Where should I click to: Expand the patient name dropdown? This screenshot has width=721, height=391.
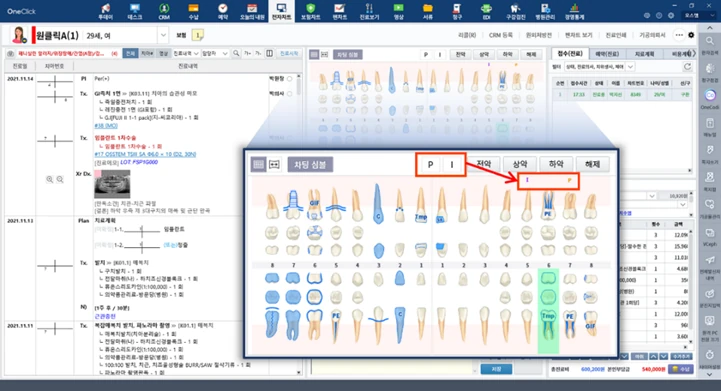click(163, 35)
